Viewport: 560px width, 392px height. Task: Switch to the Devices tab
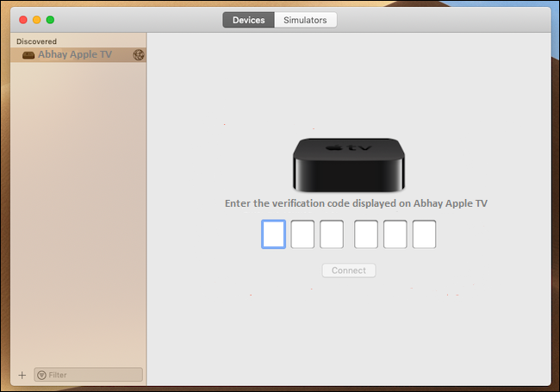tap(249, 20)
